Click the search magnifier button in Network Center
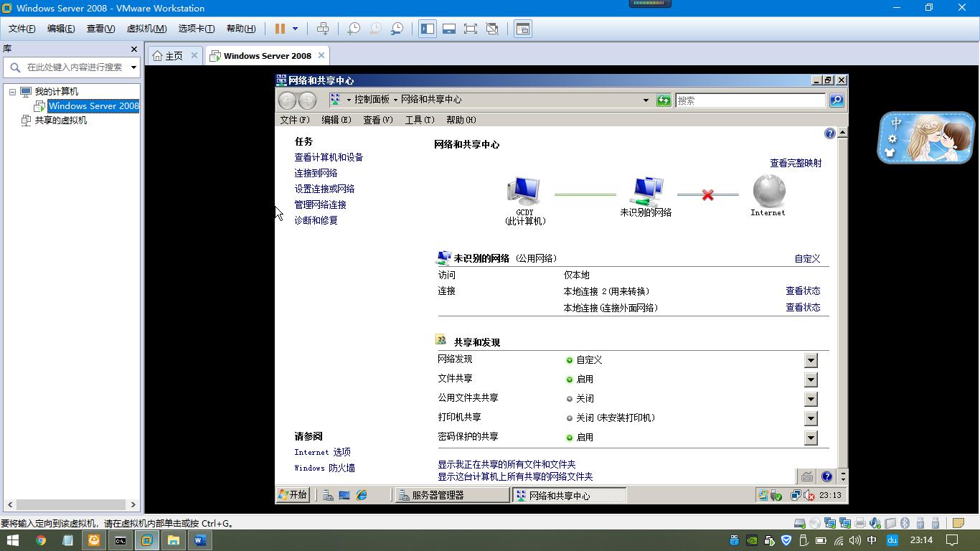980x551 pixels. tap(837, 100)
